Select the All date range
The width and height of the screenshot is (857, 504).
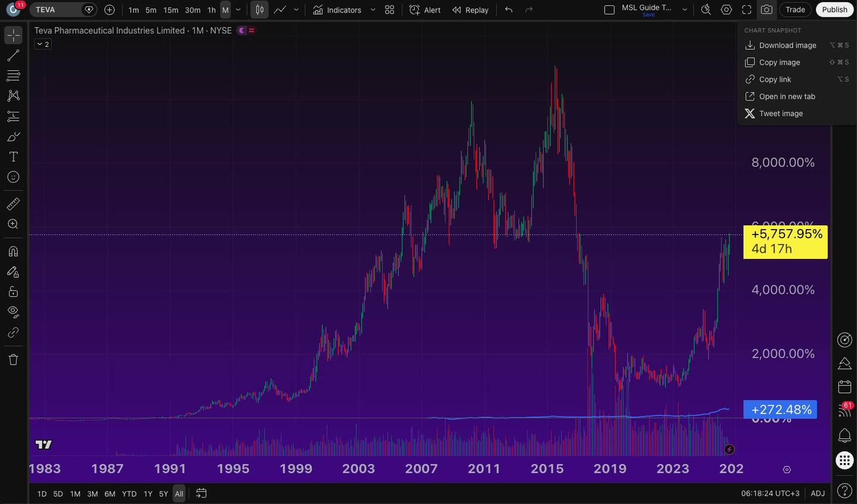pos(179,494)
